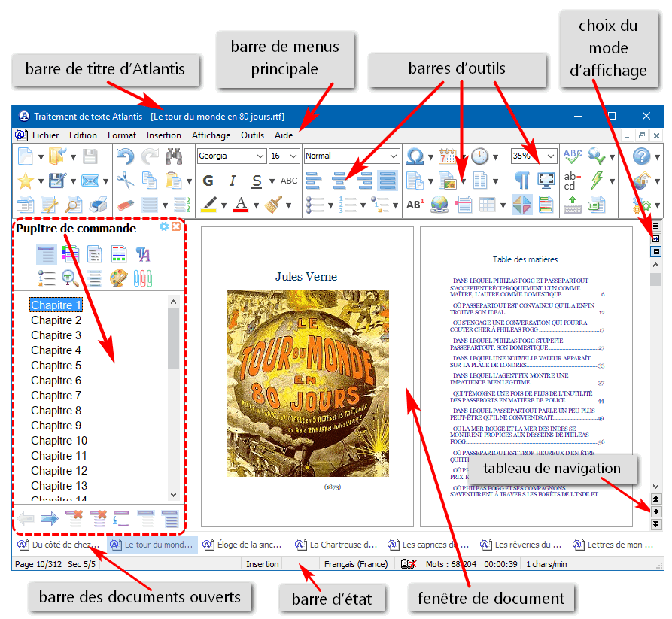
Task: Click the green lightning bolt icon
Action: tap(597, 181)
